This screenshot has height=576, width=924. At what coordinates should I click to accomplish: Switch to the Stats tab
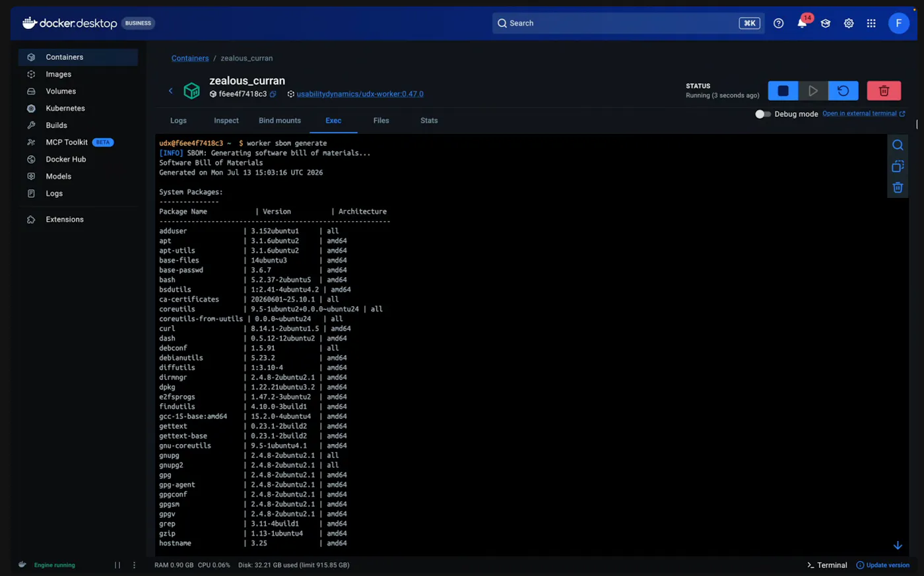tap(429, 121)
